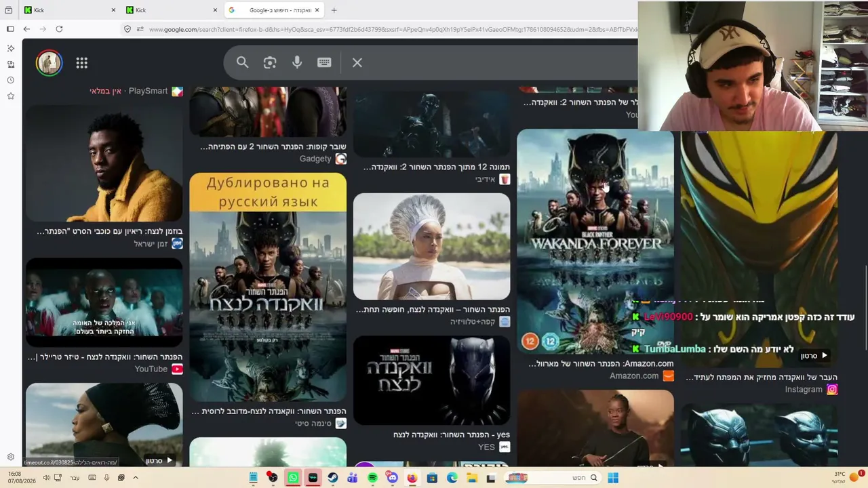Open a new browser tab

pyautogui.click(x=334, y=10)
